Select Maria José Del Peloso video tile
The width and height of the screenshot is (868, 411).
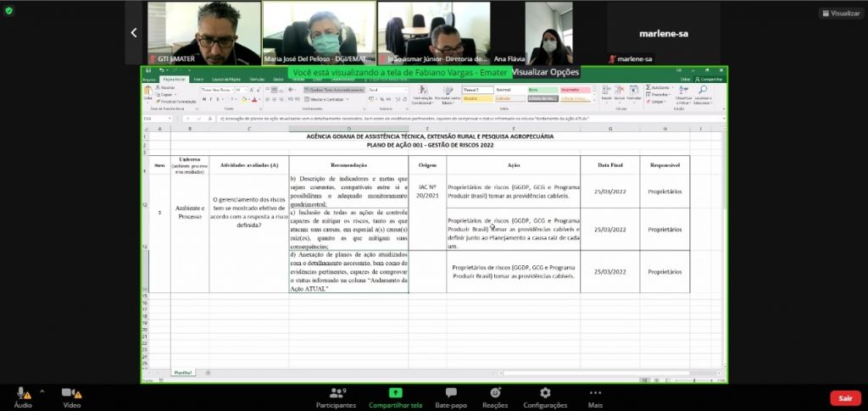[x=318, y=32]
